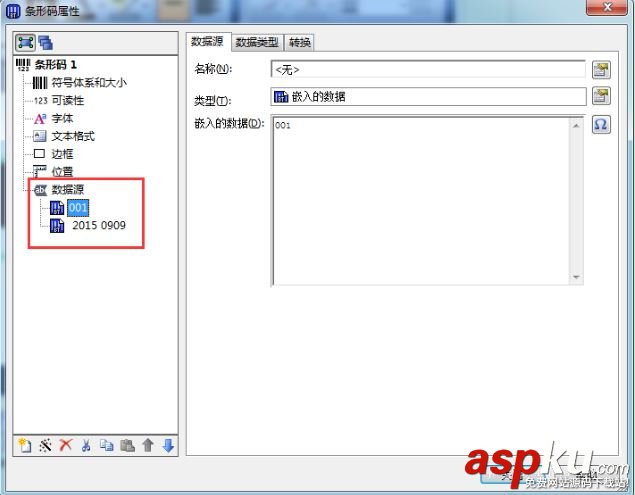Screen dimensions: 635x495
Task: Click the change name button beside 名称 field
Action: pos(601,70)
